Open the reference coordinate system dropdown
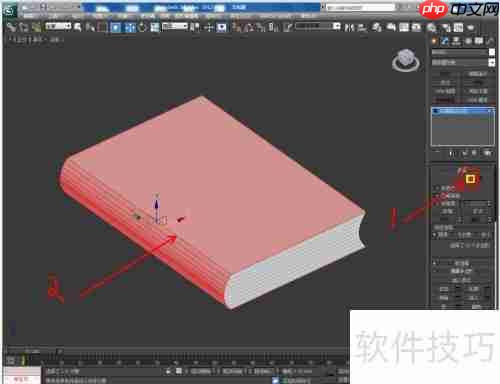Image resolution: width=500 pixels, height=384 pixels. pos(175,26)
